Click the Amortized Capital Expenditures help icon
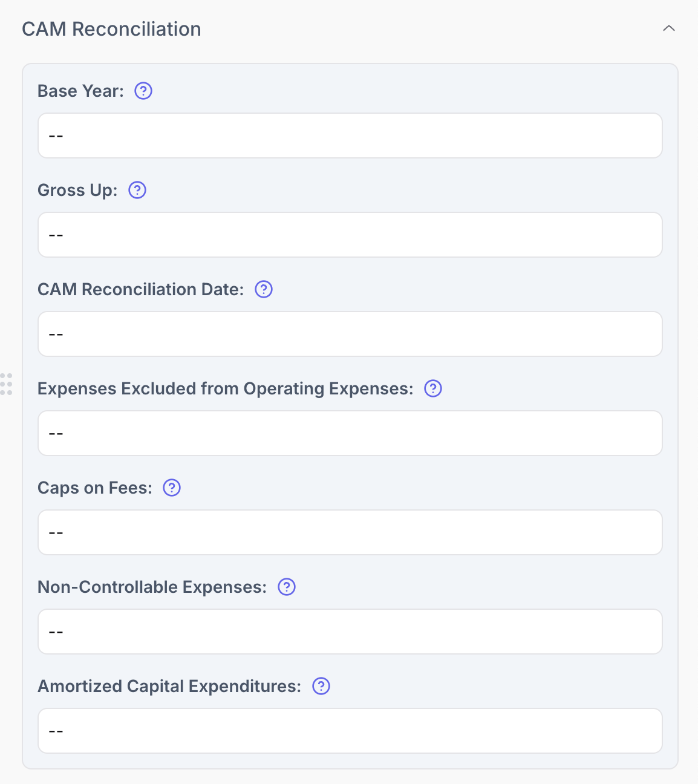The image size is (698, 784). pos(321,686)
